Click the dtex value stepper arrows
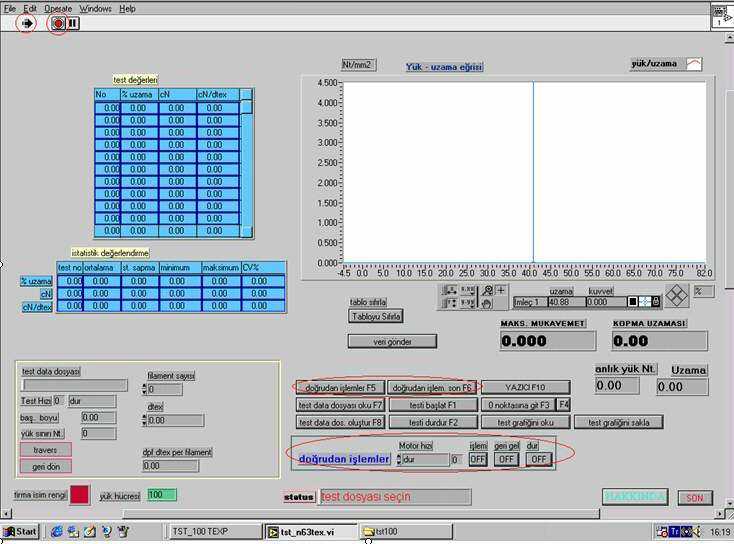The height and width of the screenshot is (544, 734). (x=144, y=420)
